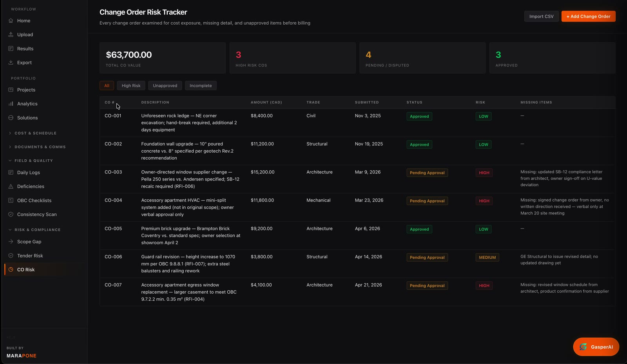The width and height of the screenshot is (627, 364).
Task: Click the Pending / Disputed summary card
Action: 422,58
